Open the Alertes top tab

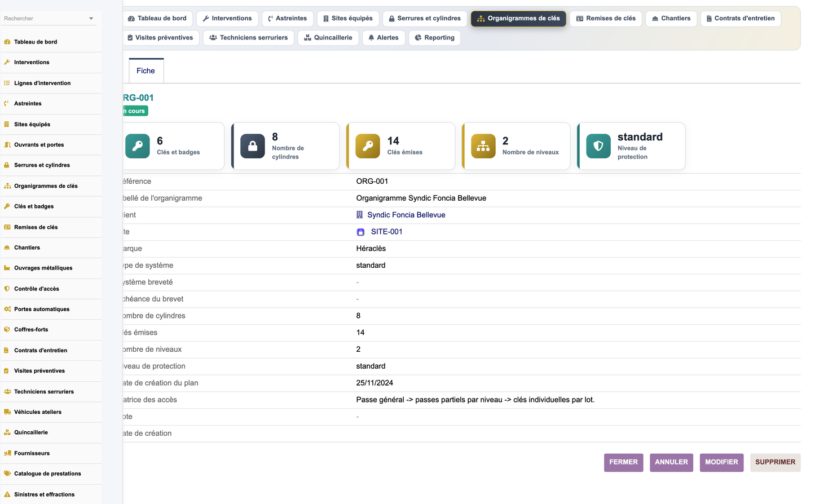click(384, 38)
